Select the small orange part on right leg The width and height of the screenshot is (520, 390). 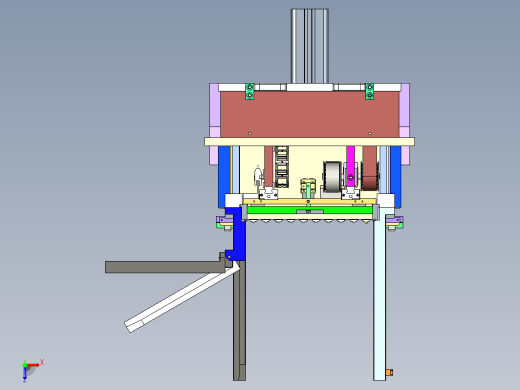tap(389, 372)
